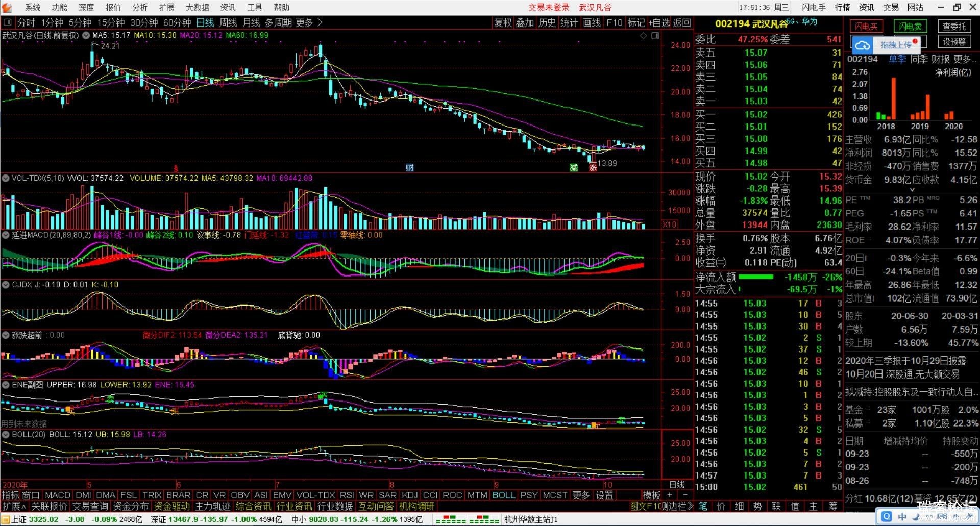Click 设预警 alert button
980x526 pixels.
click(954, 42)
